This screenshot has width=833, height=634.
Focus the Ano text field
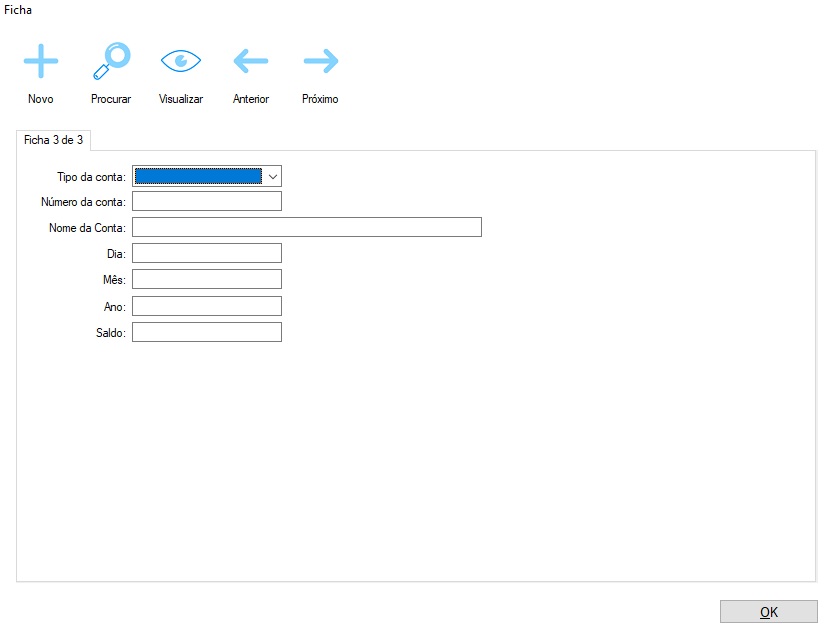click(207, 306)
